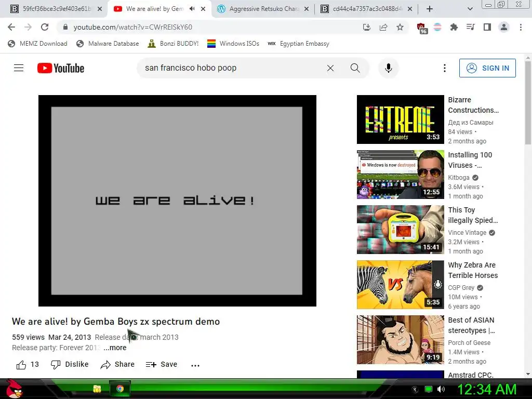Like the video with thumbs up
The height and width of the screenshot is (399, 532).
[x=28, y=364]
